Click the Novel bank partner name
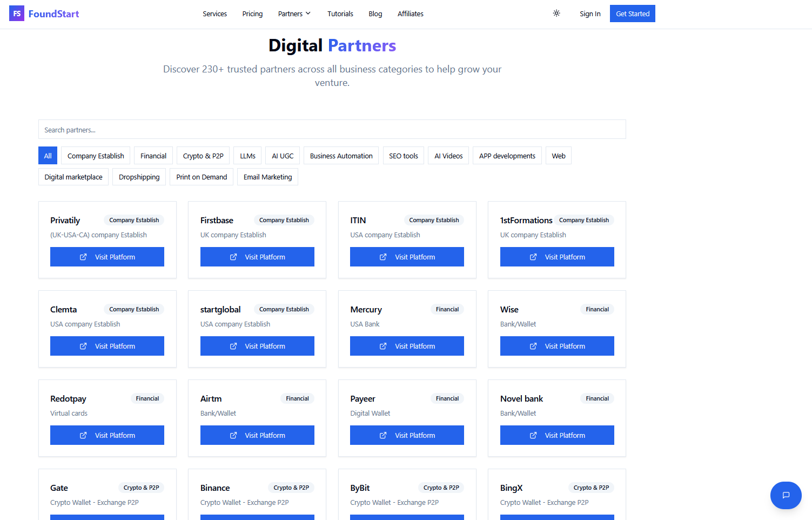 click(x=521, y=398)
